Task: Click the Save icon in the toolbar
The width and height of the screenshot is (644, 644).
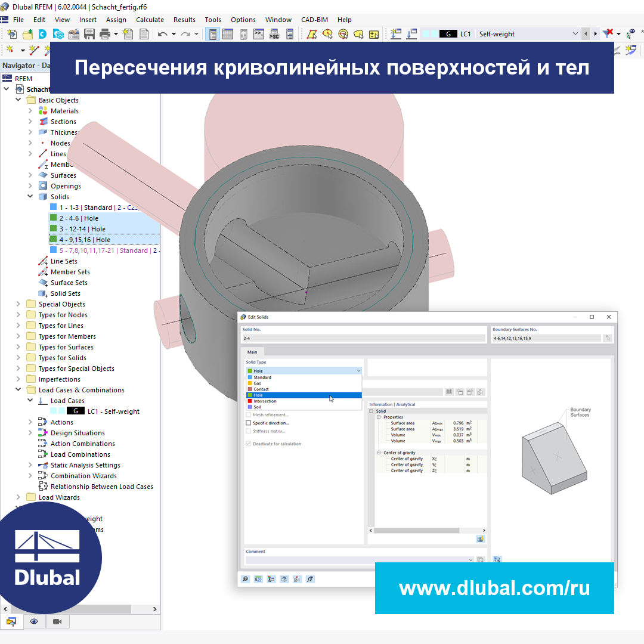Action: (88, 33)
